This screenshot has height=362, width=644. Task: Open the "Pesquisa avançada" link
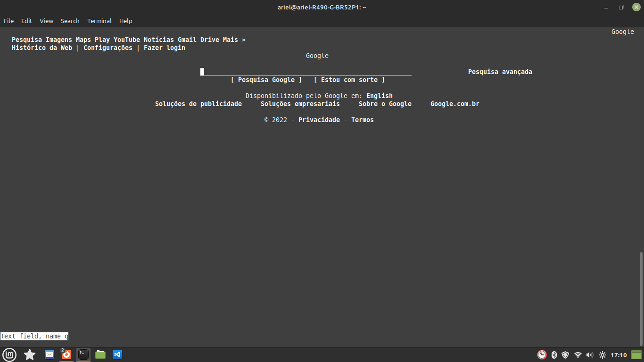[500, 72]
